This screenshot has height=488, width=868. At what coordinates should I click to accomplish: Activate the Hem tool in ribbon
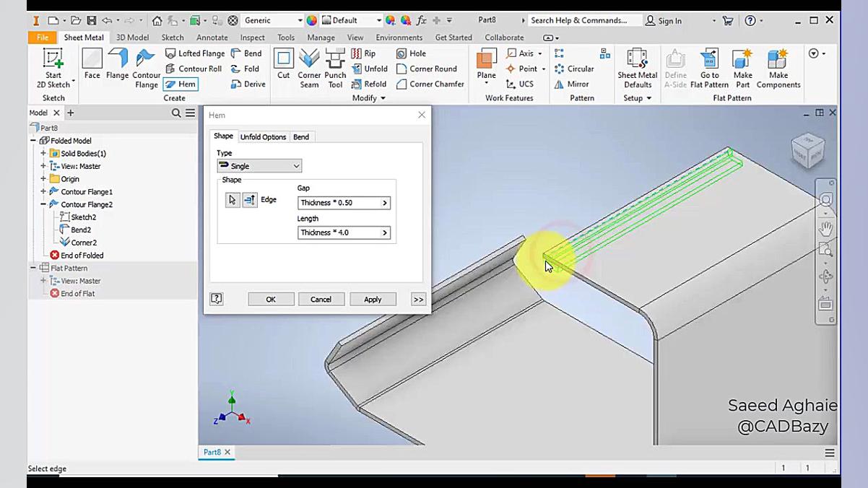pos(181,84)
